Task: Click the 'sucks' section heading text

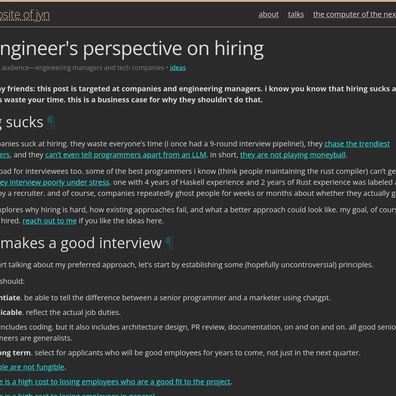Action: click(22, 122)
